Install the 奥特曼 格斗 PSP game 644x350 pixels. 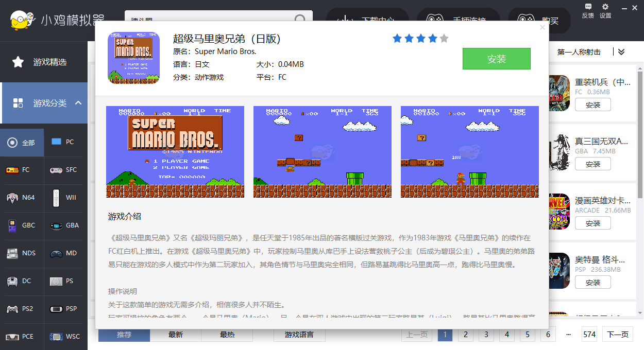pos(593,282)
